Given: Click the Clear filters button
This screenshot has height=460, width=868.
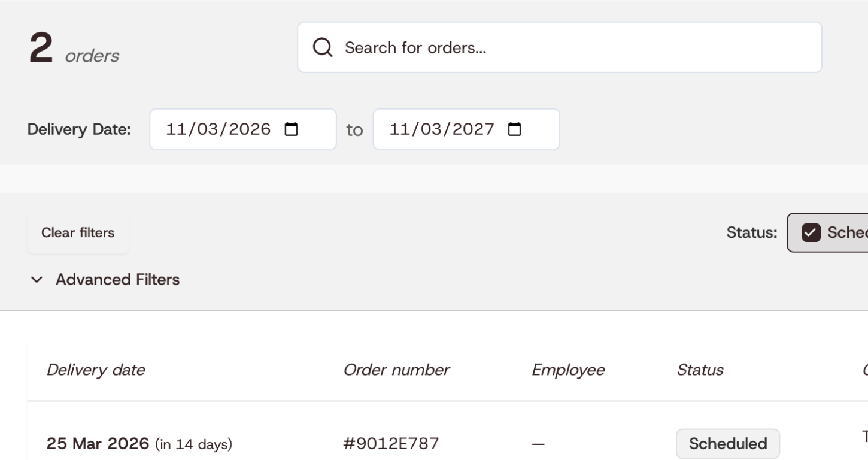Looking at the screenshot, I should [x=78, y=232].
